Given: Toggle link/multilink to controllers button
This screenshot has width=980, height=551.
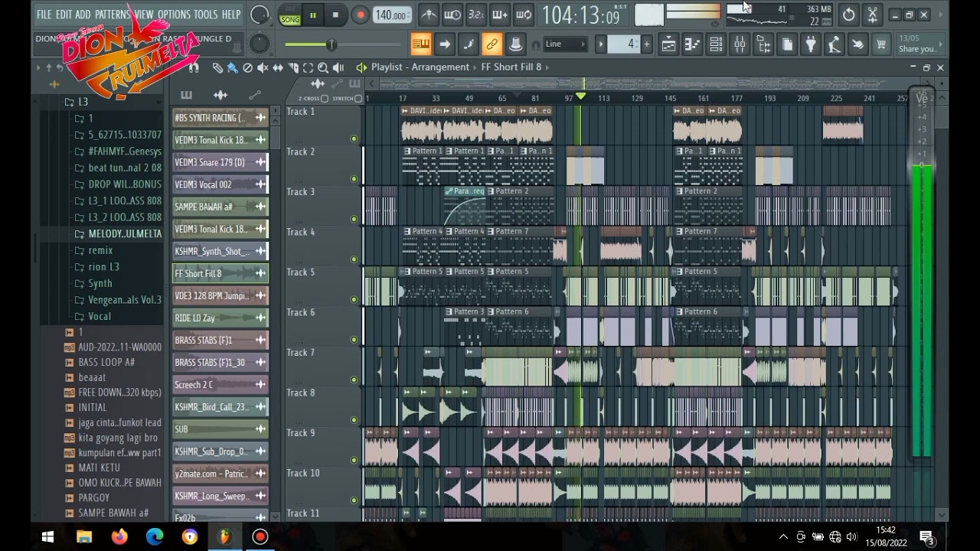Looking at the screenshot, I should 492,44.
